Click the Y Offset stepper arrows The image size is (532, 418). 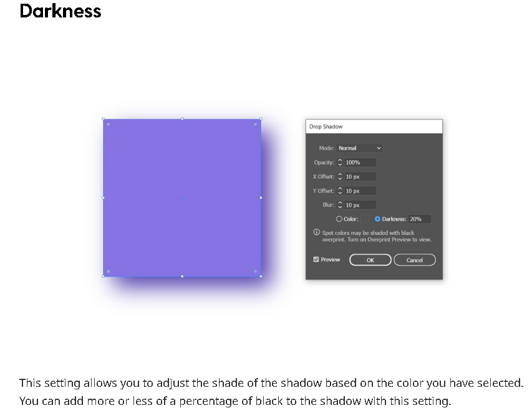click(x=340, y=191)
